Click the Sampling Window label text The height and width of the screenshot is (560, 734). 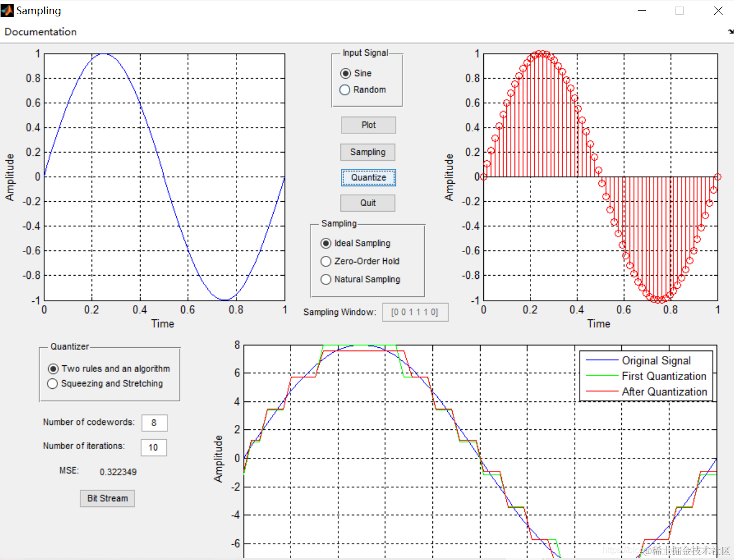tap(340, 312)
